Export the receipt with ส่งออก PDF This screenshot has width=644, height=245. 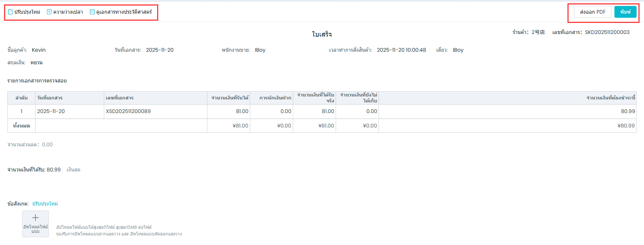coord(592,12)
